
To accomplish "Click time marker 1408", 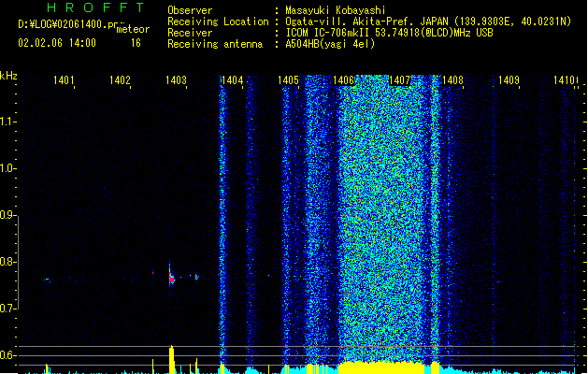I will click(x=452, y=79).
